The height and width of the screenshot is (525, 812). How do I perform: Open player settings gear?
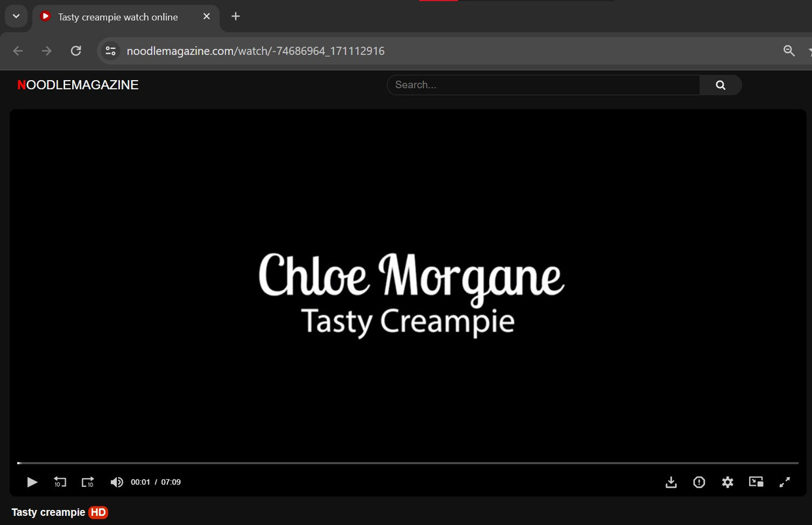(x=727, y=482)
